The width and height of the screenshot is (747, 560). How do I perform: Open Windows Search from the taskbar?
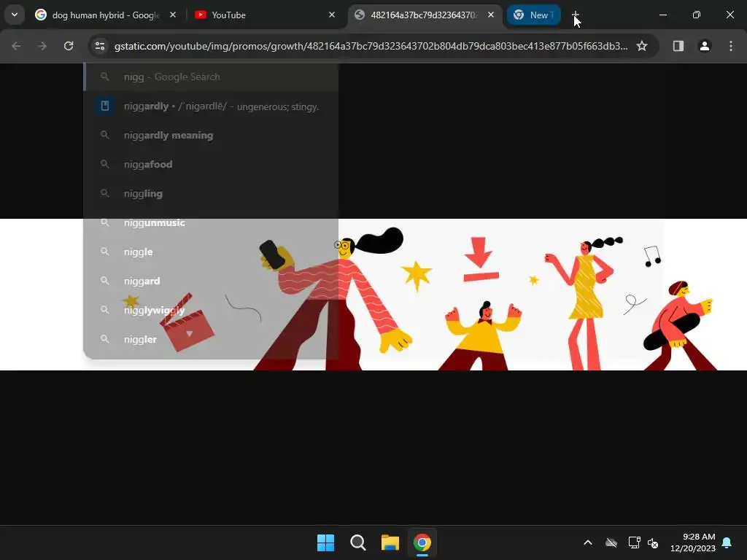(357, 542)
